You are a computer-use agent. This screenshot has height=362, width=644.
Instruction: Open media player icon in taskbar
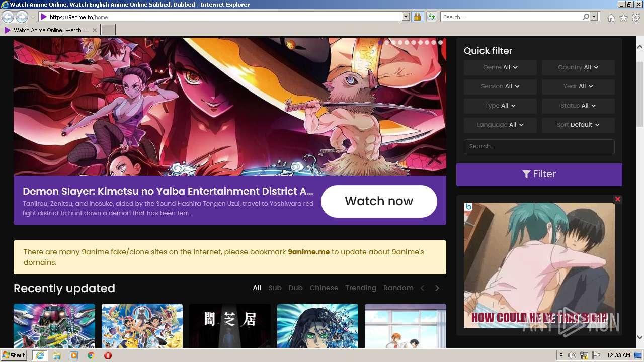74,355
